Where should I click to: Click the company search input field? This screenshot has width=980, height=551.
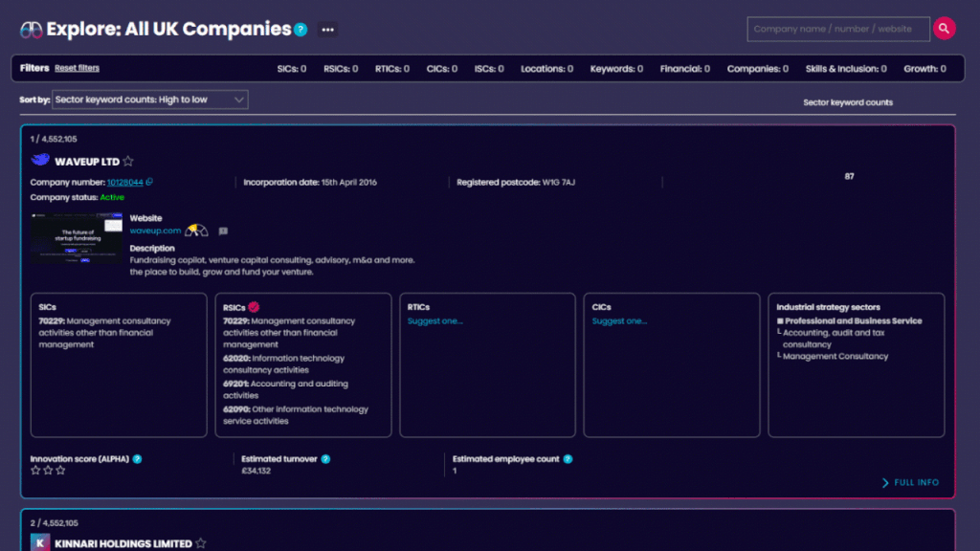click(x=837, y=29)
